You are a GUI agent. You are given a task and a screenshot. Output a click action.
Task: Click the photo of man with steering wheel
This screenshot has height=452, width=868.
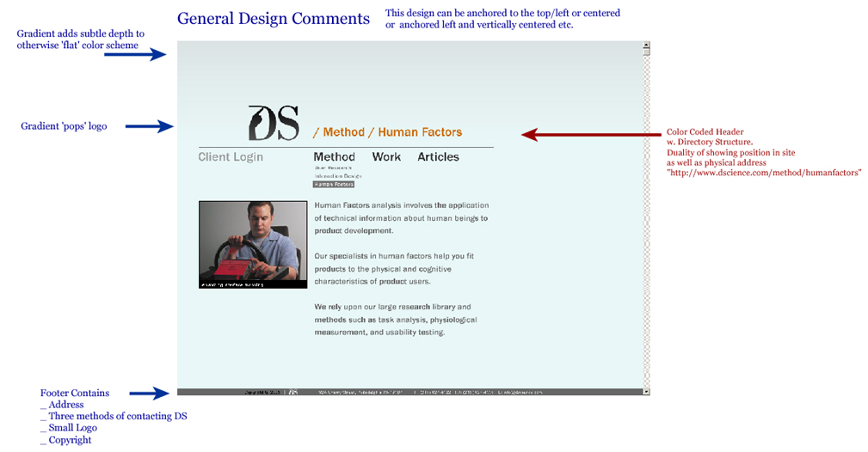pos(253,244)
